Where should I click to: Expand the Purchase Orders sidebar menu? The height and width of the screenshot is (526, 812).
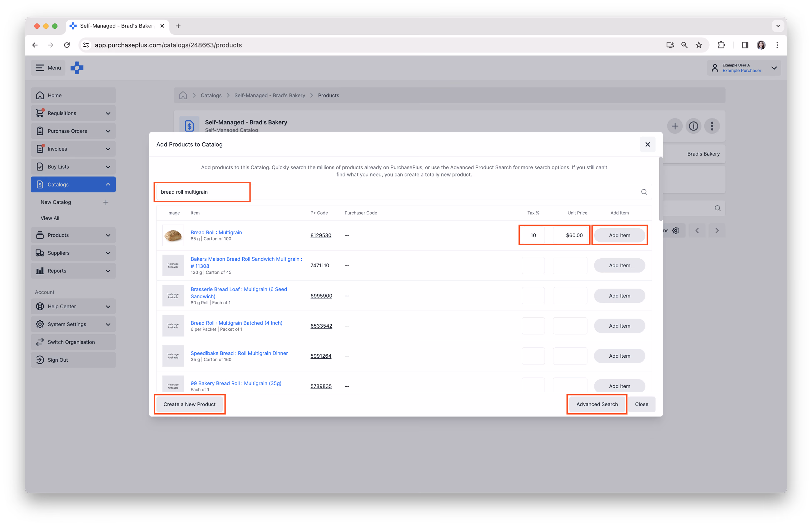click(x=73, y=131)
